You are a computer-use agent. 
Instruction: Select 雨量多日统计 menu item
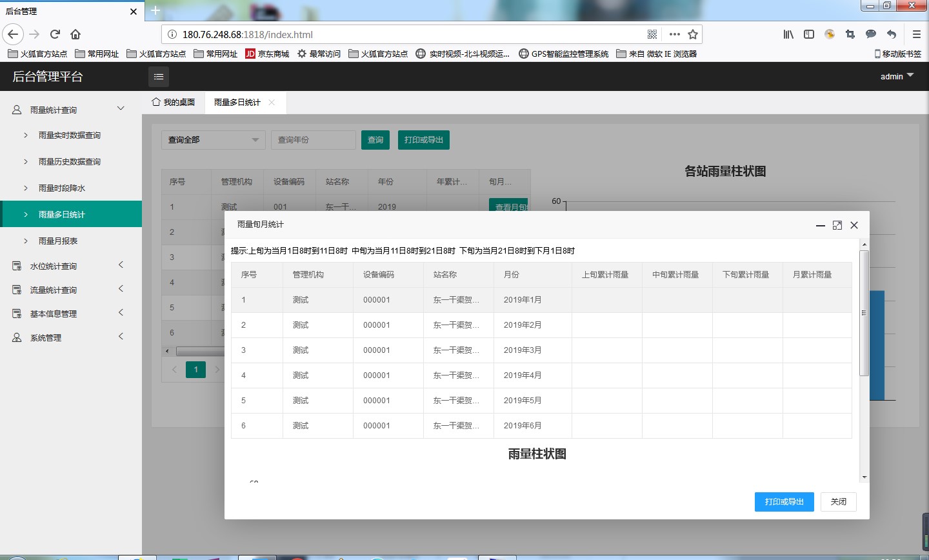(71, 214)
